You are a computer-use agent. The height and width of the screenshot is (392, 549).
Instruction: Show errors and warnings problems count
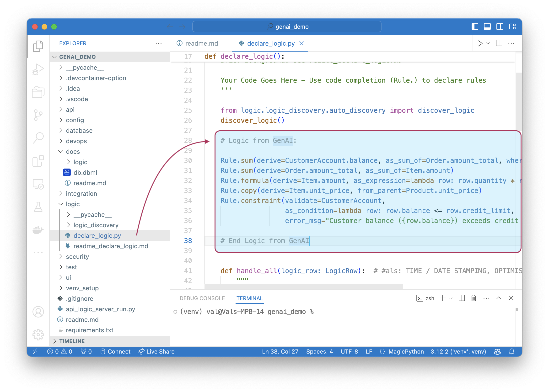point(60,352)
